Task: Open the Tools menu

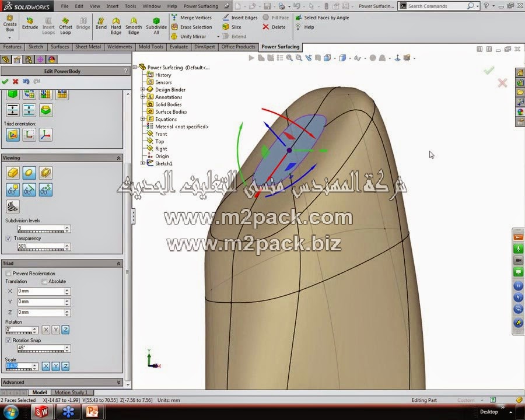Action: coord(130,6)
